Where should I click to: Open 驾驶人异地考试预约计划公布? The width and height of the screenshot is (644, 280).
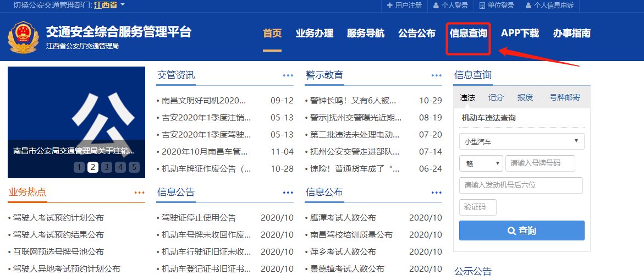point(67,270)
